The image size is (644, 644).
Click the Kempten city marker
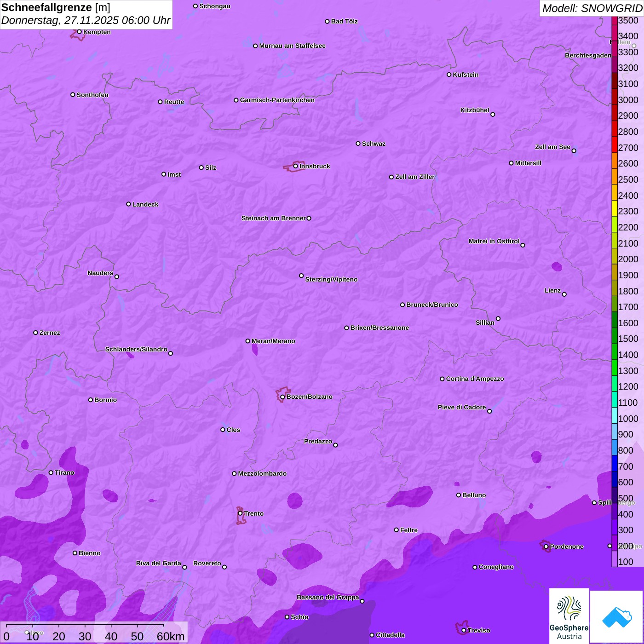[x=79, y=32]
